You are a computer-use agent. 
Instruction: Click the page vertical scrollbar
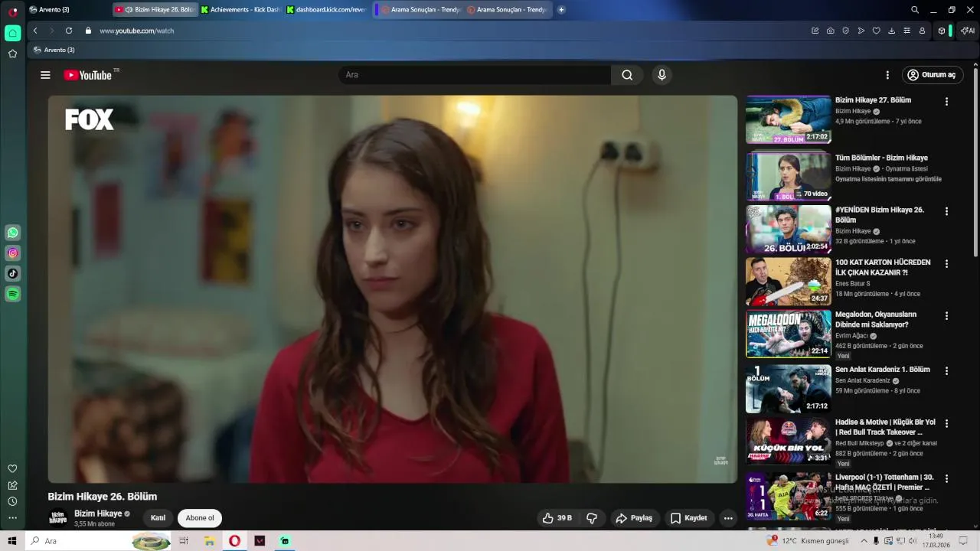pos(975,161)
